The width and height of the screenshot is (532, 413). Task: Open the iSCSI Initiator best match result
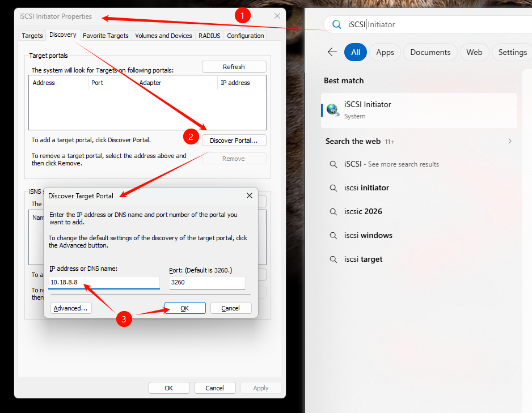point(419,110)
